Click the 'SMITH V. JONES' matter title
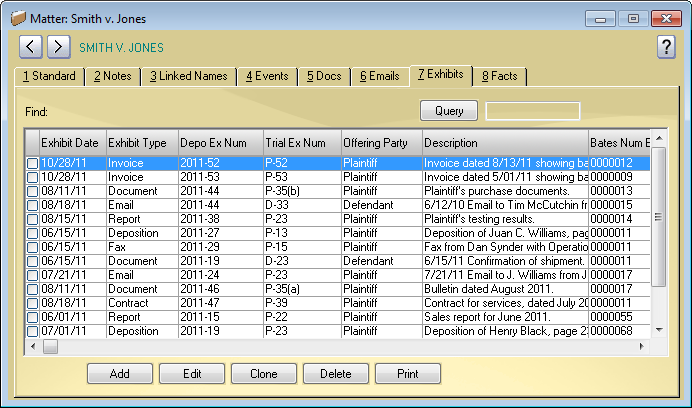Viewport: 692px width, 408px height. 121,48
